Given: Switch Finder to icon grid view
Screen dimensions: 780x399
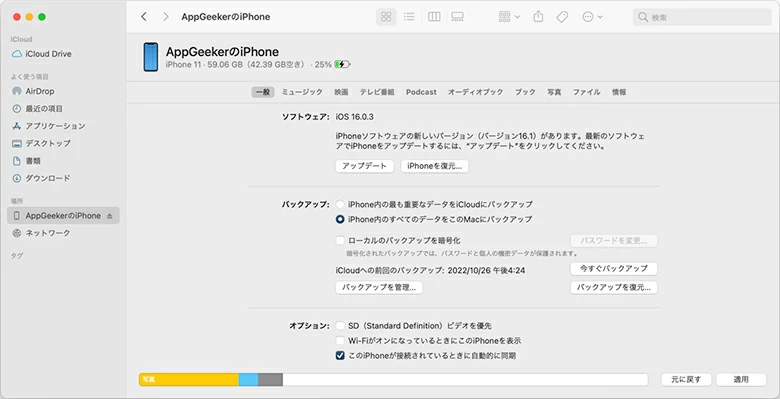Looking at the screenshot, I should click(386, 17).
